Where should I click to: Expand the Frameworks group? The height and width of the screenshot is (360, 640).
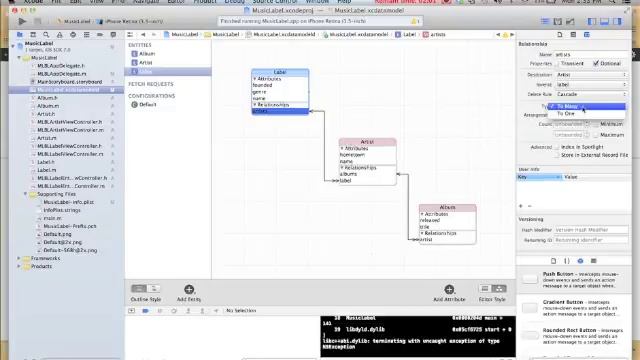(x=19, y=258)
